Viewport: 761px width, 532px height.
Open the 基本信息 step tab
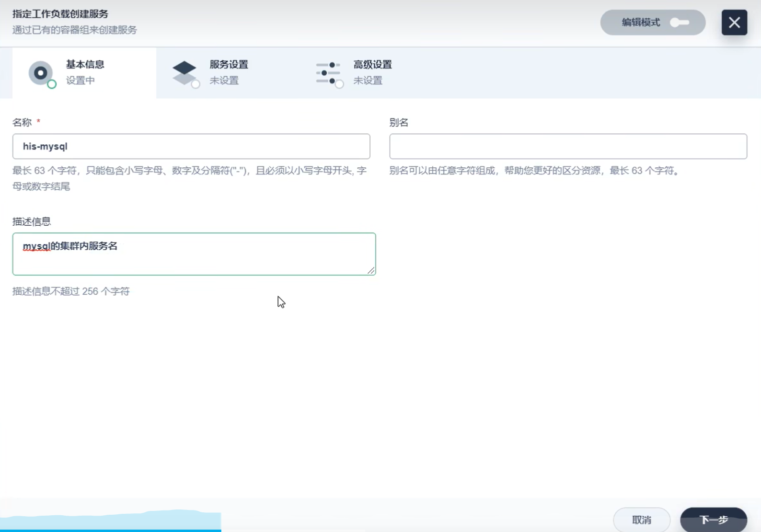[84, 73]
